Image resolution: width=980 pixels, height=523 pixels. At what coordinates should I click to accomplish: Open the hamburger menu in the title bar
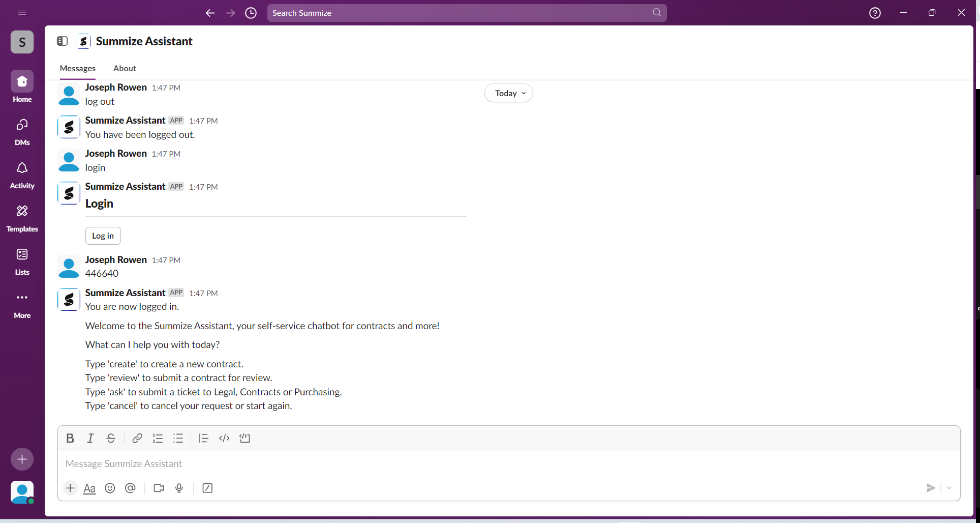point(22,13)
